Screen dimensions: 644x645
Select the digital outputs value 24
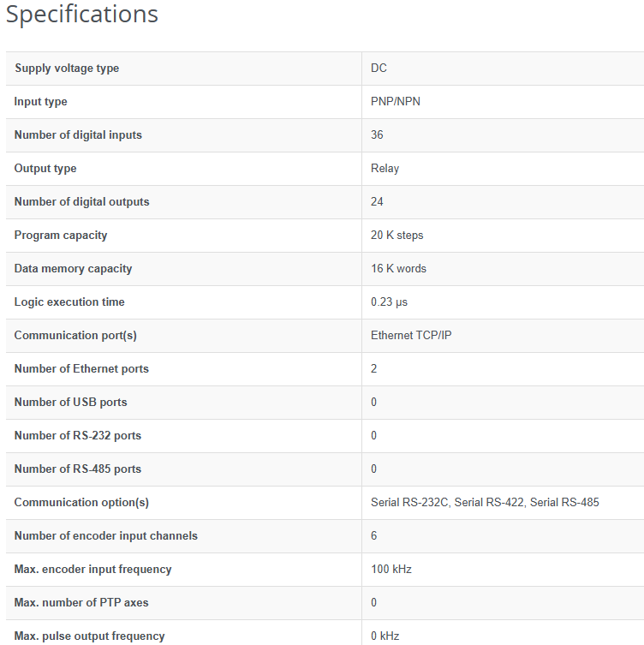[x=378, y=202]
